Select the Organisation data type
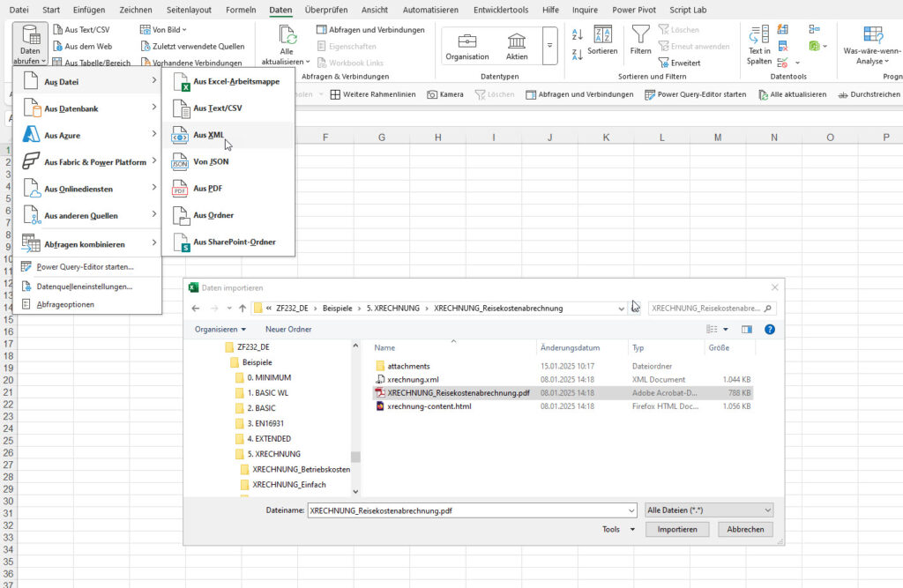The height and width of the screenshot is (588, 903). [x=467, y=47]
